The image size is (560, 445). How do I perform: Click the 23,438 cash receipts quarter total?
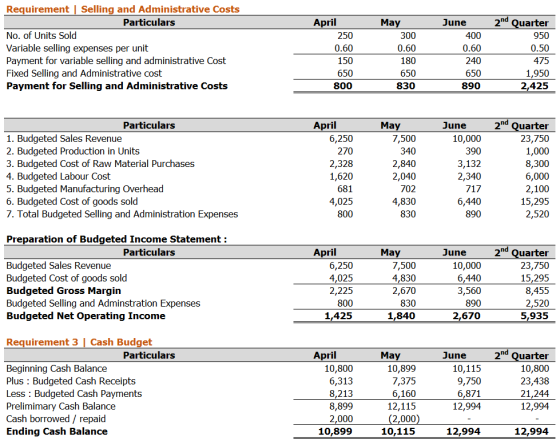pyautogui.click(x=535, y=381)
